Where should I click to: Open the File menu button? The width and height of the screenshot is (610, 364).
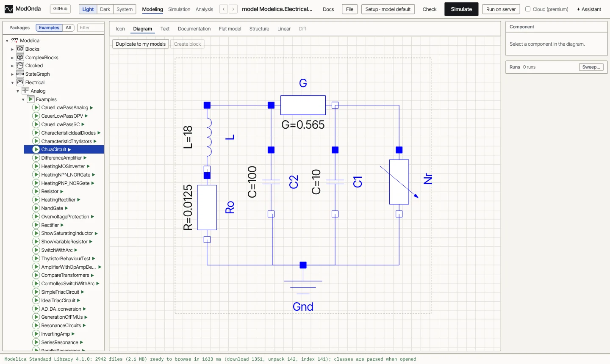[349, 9]
